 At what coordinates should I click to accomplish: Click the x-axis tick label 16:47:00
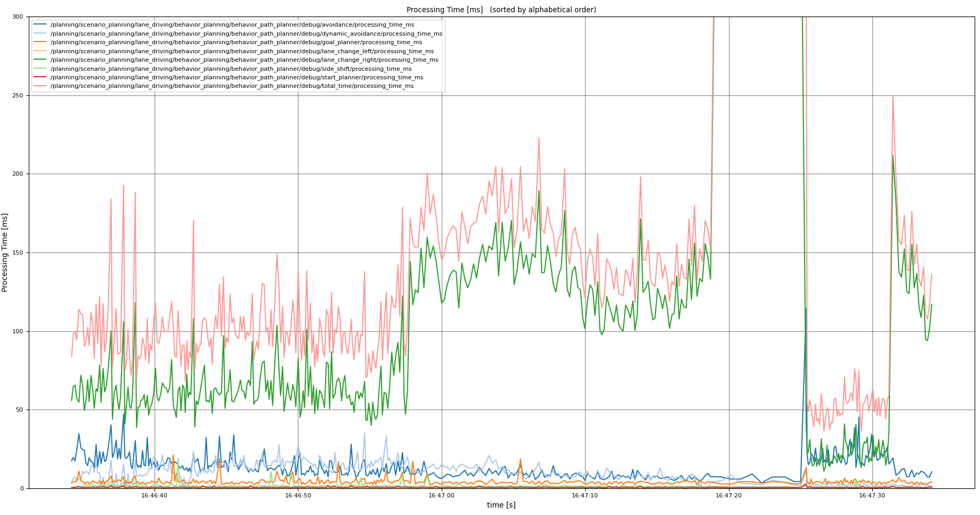(x=442, y=495)
